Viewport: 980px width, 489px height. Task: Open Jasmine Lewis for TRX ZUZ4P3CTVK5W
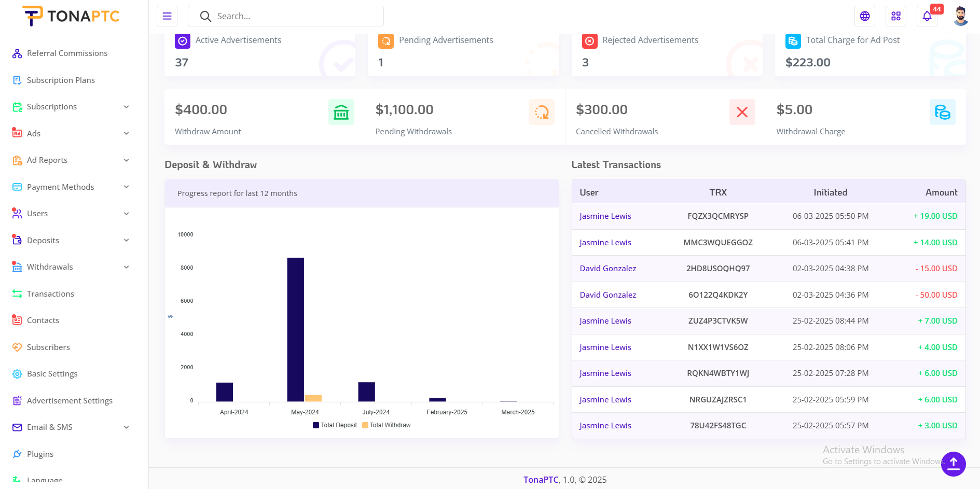[x=605, y=321]
